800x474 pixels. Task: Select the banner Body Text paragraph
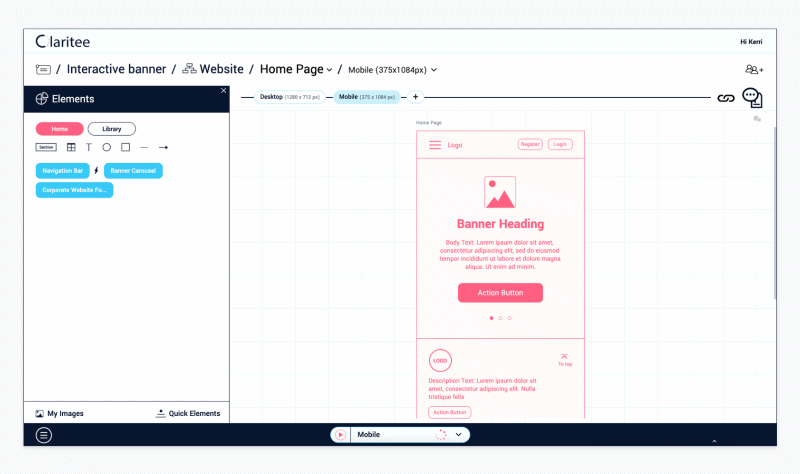[500, 255]
